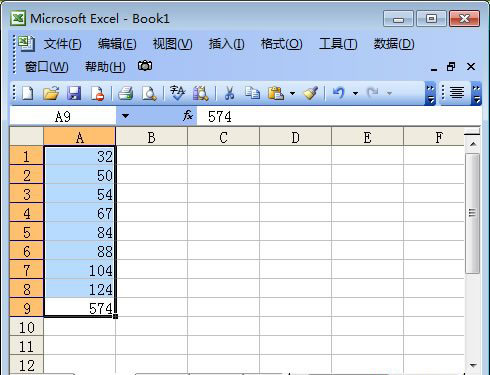Screen dimensions: 490x375
Task: Undo the last action with the Undo arrow
Action: (x=339, y=93)
